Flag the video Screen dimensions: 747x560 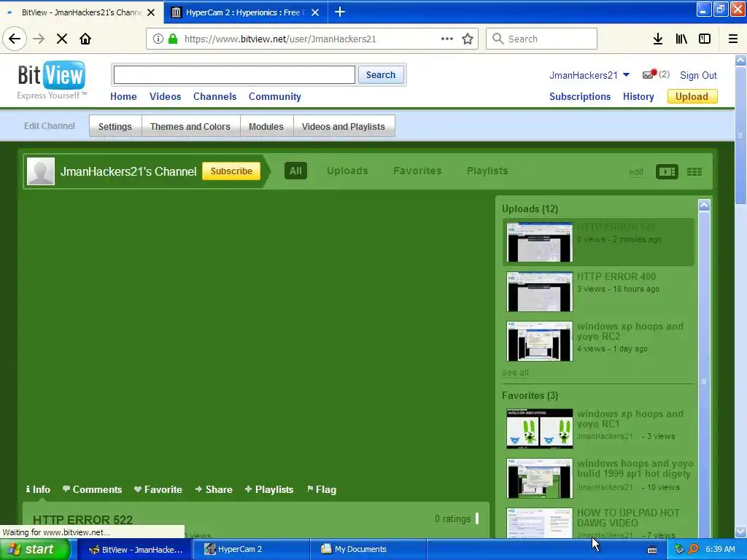click(x=322, y=489)
